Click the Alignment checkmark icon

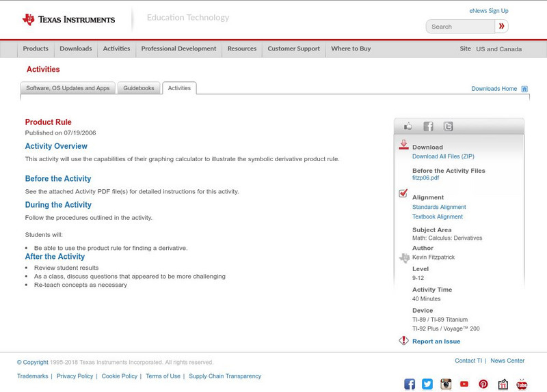click(x=403, y=193)
